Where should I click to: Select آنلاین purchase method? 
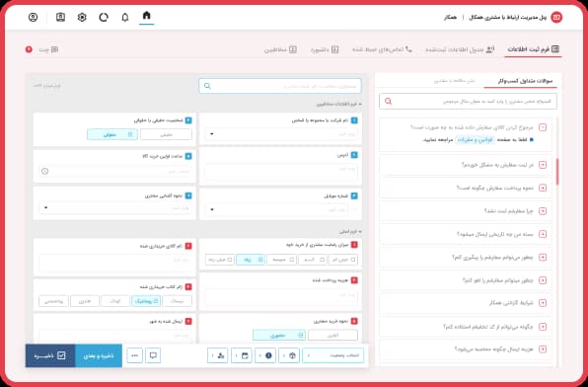pyautogui.click(x=332, y=335)
